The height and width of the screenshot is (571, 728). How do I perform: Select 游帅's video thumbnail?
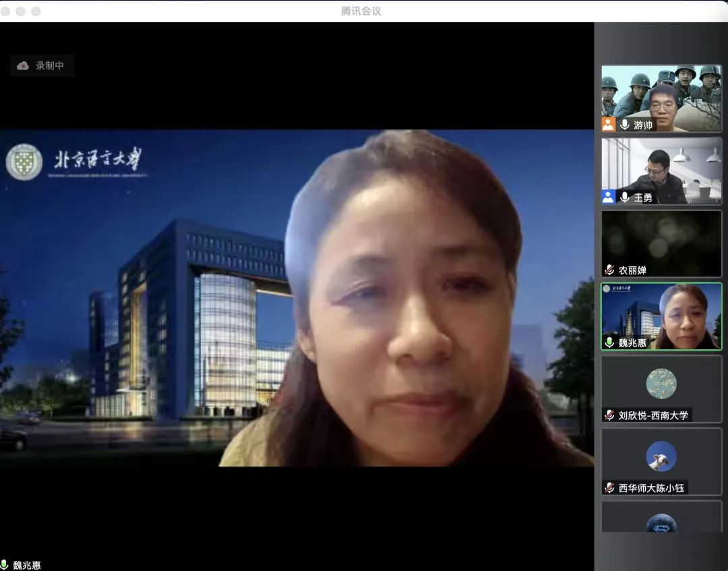[x=661, y=94]
